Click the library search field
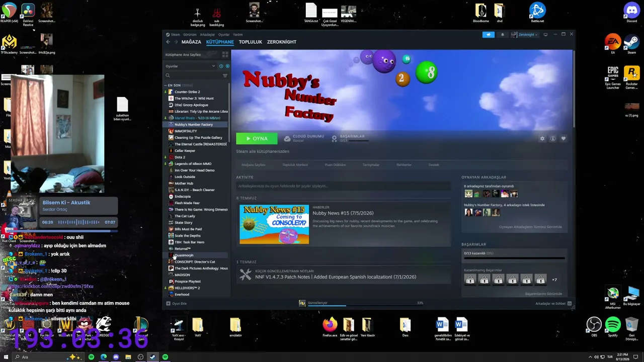644x362 pixels. (194, 75)
